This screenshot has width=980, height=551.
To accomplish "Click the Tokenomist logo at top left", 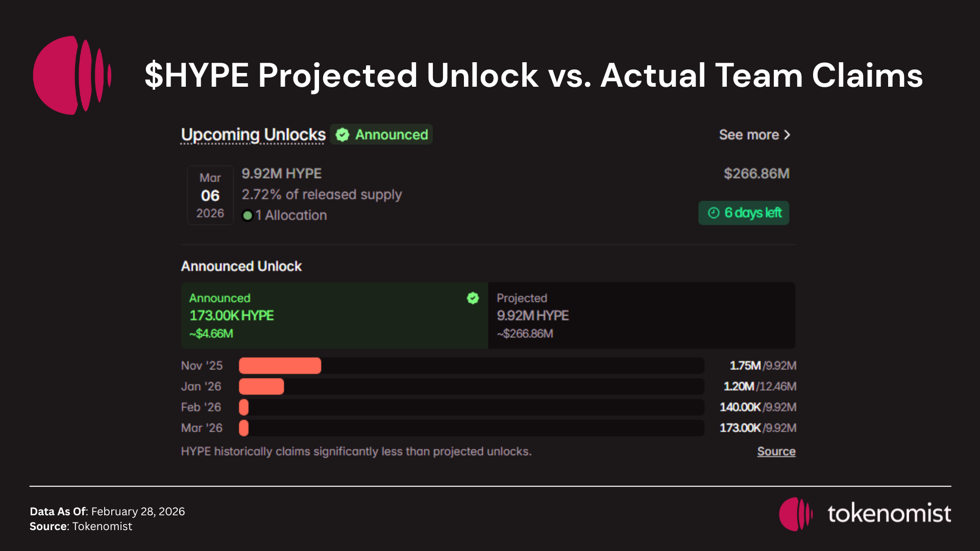I will pyautogui.click(x=71, y=75).
